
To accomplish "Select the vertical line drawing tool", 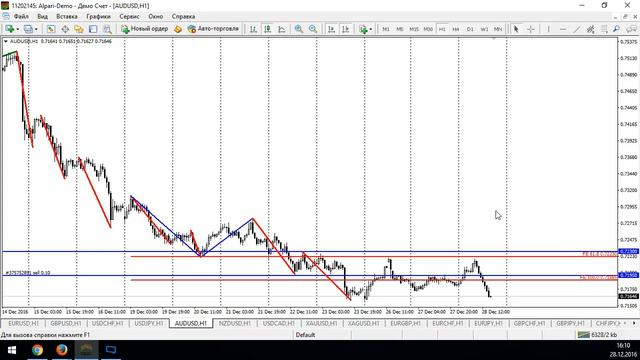I will (x=549, y=29).
